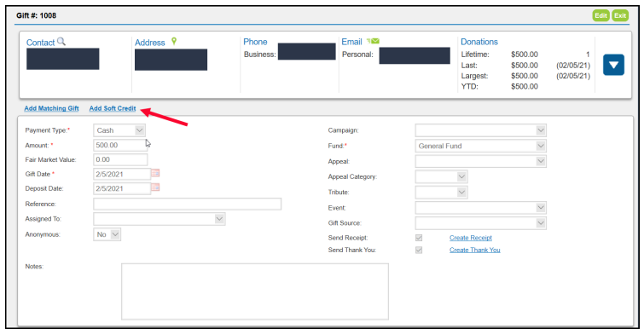
Task: Click the Amount field showing 500.00
Action: [x=120, y=145]
